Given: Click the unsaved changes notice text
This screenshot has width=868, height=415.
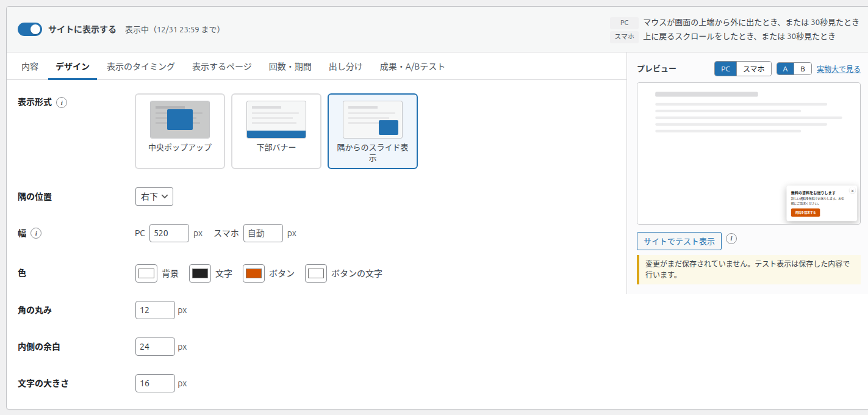Looking at the screenshot, I should 748,270.
